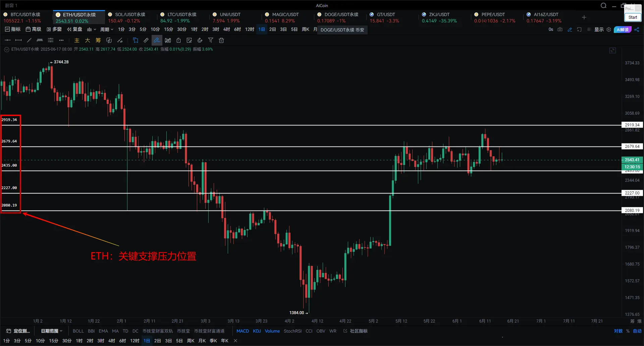Viewport: 644px width, 346px height.
Task: Switch to the PEPE/USDT tab
Action: (497, 17)
